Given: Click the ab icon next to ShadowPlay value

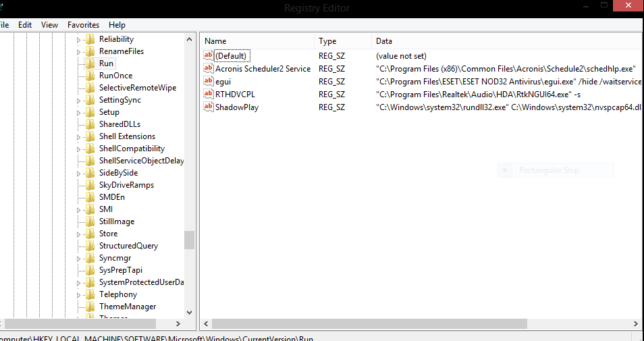Looking at the screenshot, I should point(209,107).
